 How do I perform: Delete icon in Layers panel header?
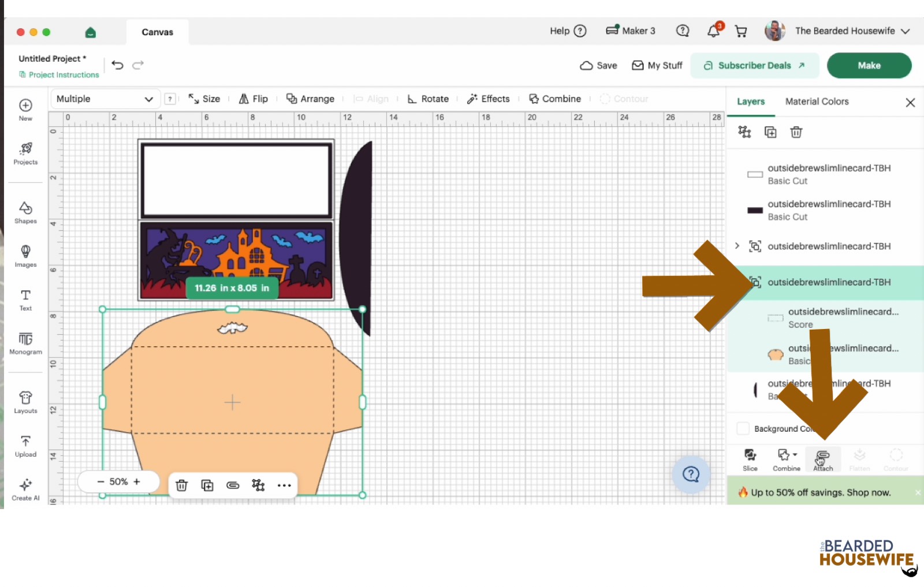tap(796, 132)
